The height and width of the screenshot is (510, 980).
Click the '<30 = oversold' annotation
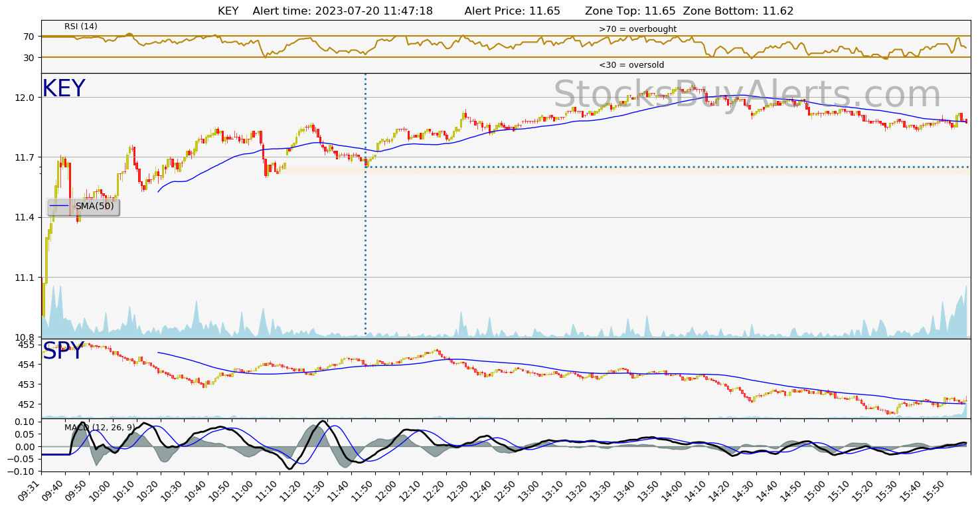631,65
